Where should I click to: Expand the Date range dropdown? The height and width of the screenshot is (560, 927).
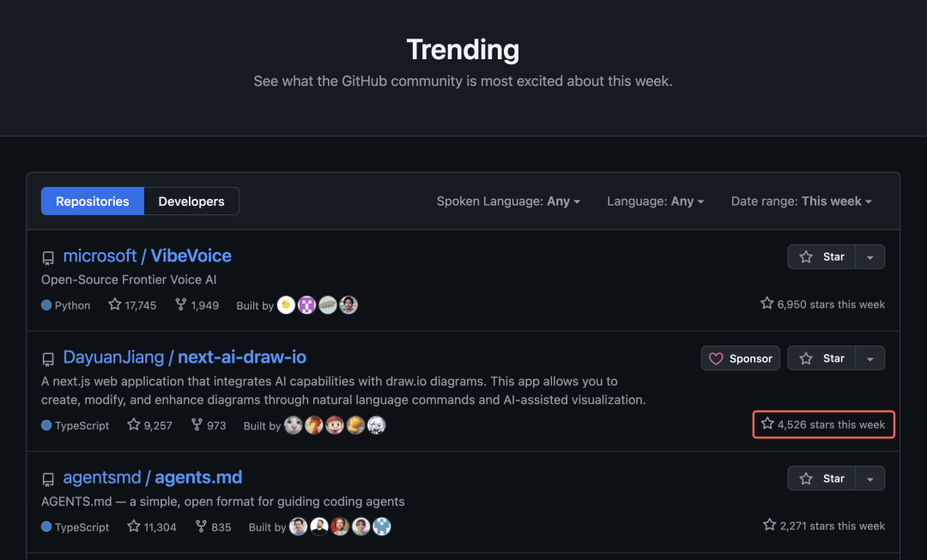(801, 202)
